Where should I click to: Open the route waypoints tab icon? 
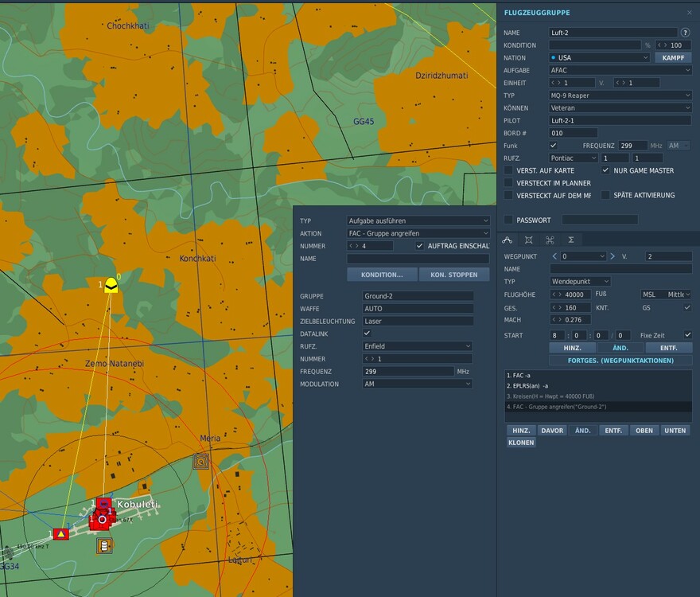[x=507, y=240]
